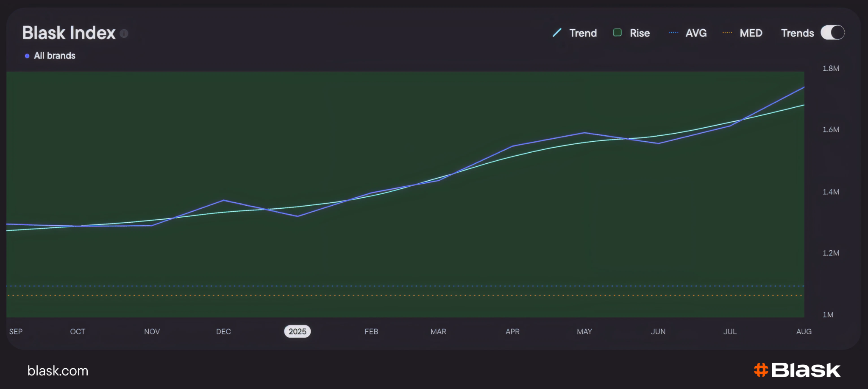Select the All brands series label
This screenshot has width=868, height=389.
(x=55, y=56)
